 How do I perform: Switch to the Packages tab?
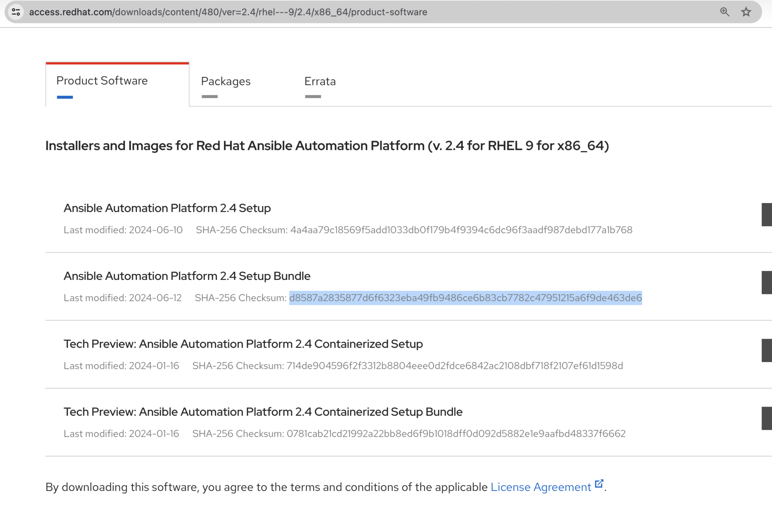tap(226, 81)
